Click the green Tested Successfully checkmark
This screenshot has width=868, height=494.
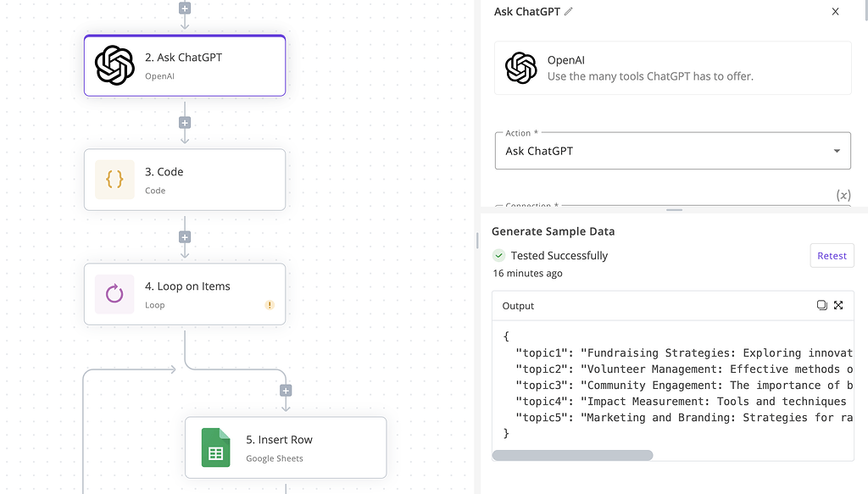click(498, 255)
